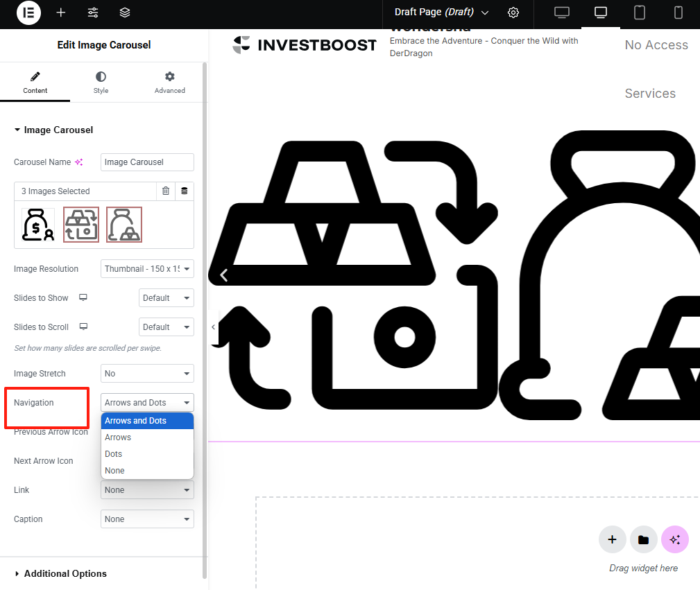
Task: Switch to the Style tab
Action: point(101,83)
